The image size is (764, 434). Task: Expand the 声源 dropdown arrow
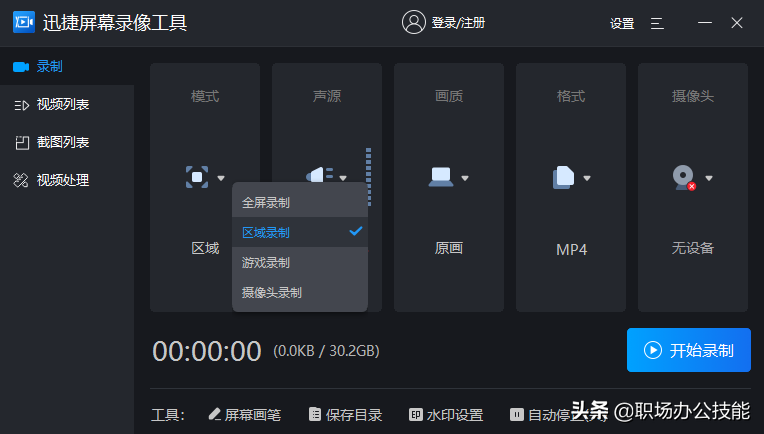[x=343, y=178]
